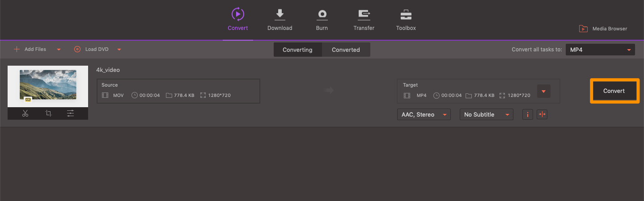Open the effects adjustment sliders icon

point(71,113)
